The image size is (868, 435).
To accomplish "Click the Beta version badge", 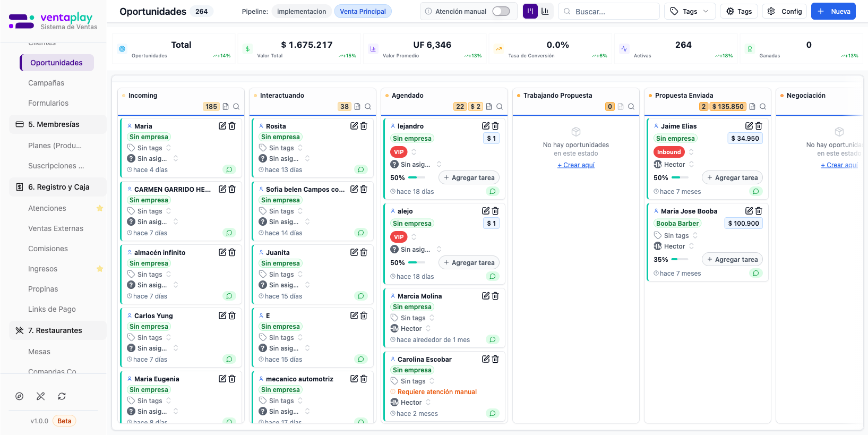I will (x=64, y=421).
